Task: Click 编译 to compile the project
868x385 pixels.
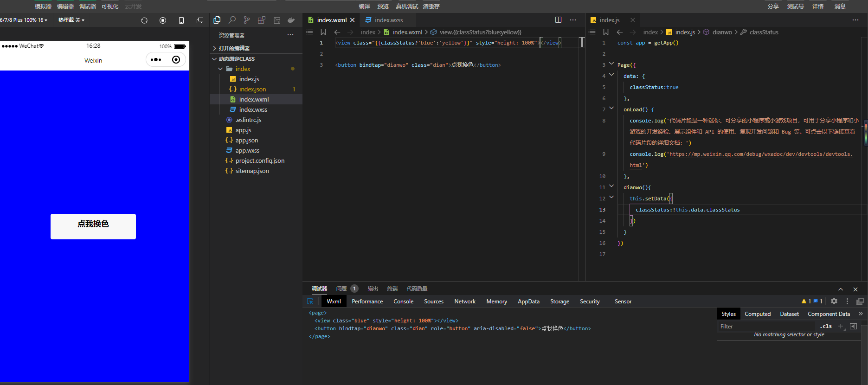Action: pos(365,6)
